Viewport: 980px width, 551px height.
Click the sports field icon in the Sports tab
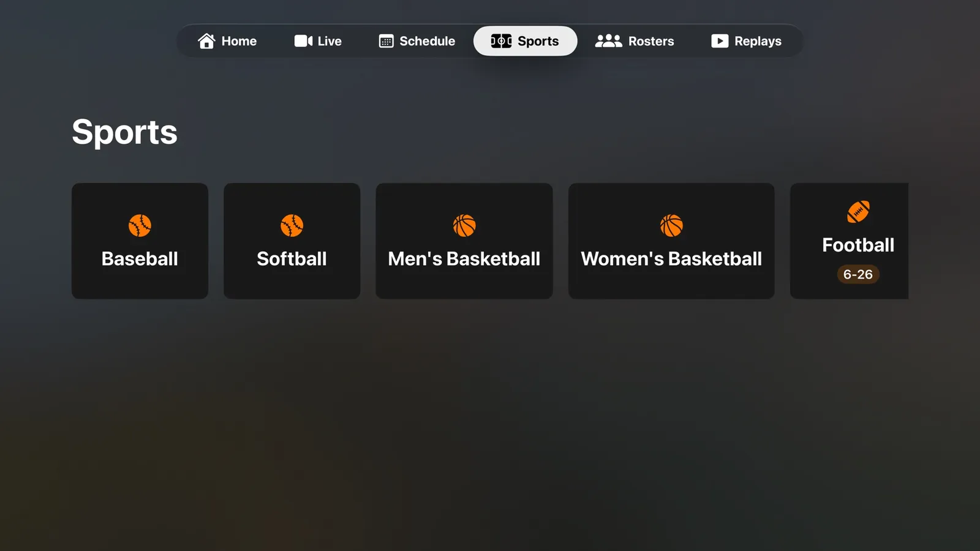click(x=501, y=41)
